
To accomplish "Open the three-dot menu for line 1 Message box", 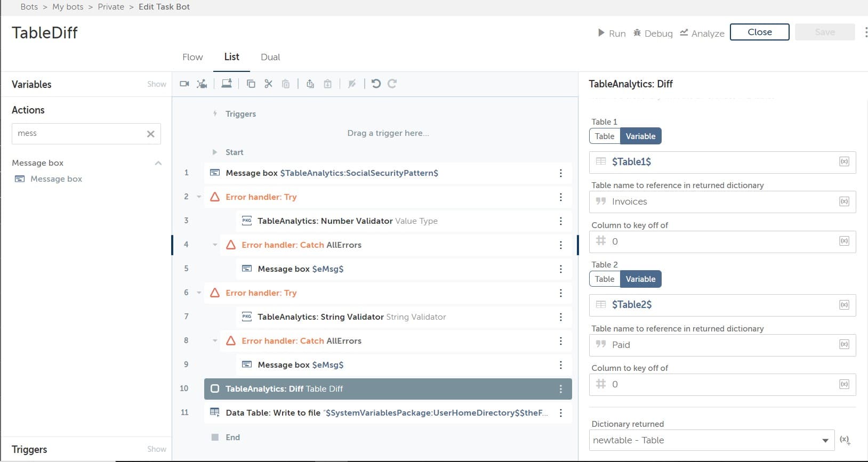I will click(560, 173).
